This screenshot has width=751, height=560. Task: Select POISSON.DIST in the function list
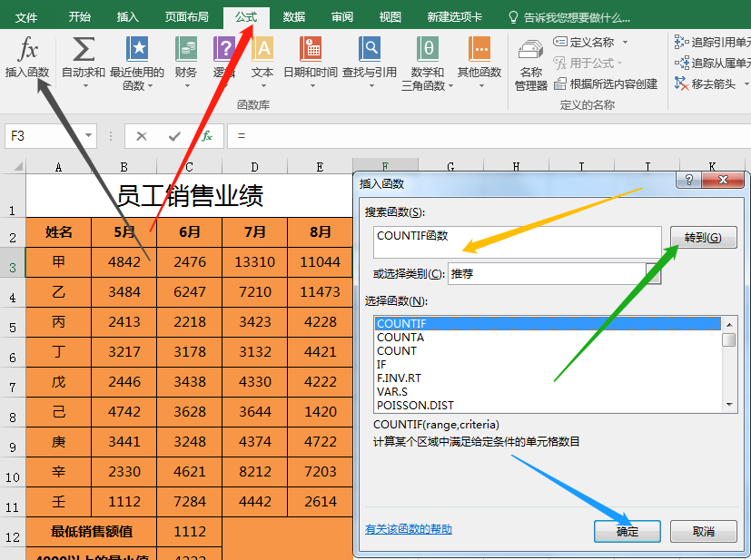548,406
